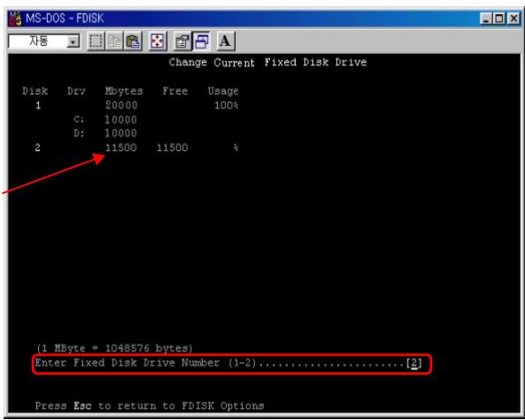The height and width of the screenshot is (420, 525).
Task: Select the Mark toolbar button
Action: pos(96,41)
